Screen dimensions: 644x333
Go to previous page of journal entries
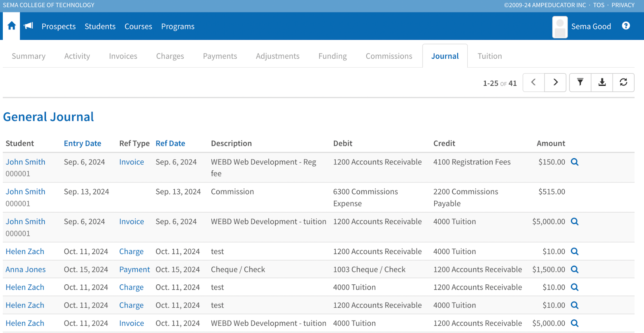pos(534,83)
